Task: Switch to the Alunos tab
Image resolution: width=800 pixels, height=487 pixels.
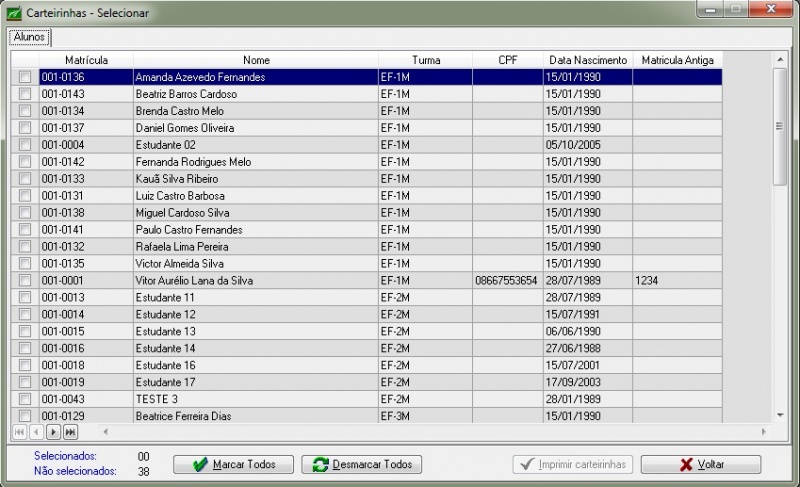Action: point(27,37)
